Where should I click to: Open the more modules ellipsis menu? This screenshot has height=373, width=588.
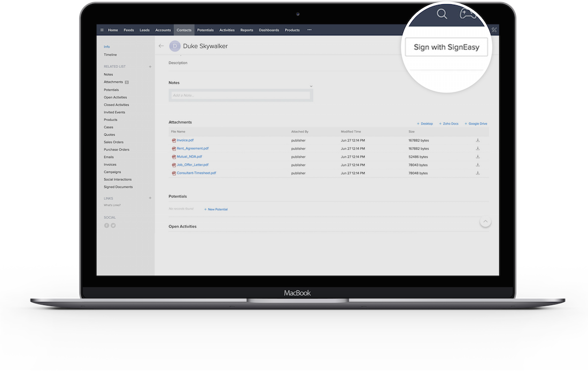click(x=310, y=30)
